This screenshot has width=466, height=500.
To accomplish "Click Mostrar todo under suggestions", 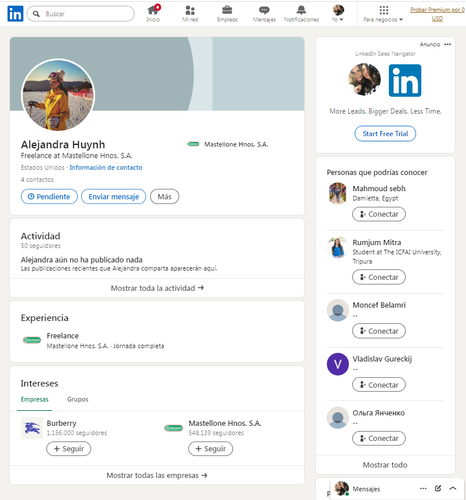I will point(385,465).
